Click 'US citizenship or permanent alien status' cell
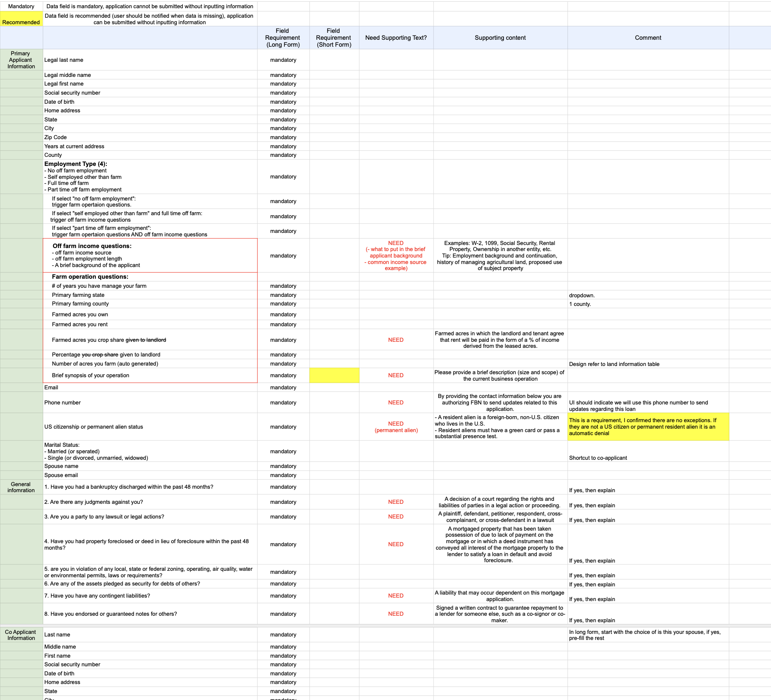The height and width of the screenshot is (700, 771). 150,427
